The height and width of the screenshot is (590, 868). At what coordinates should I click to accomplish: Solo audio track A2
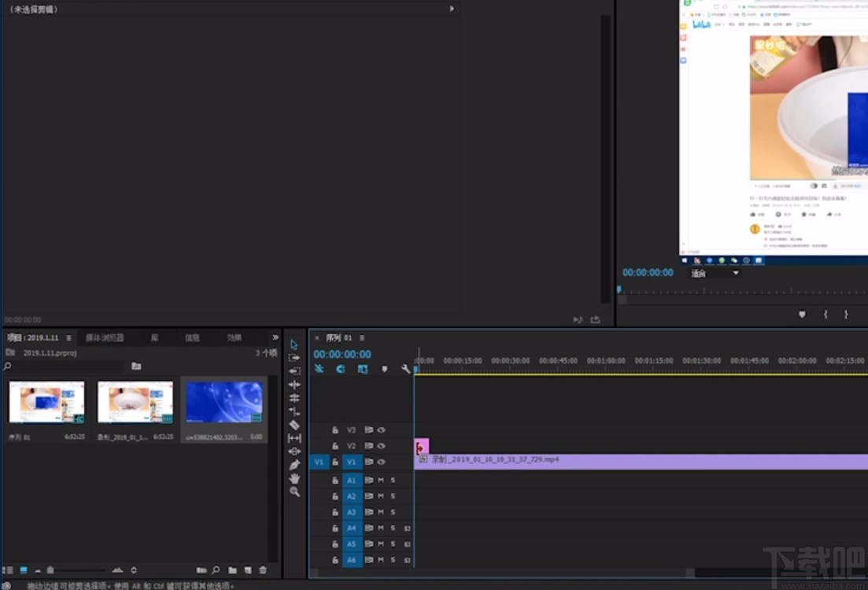(x=393, y=496)
